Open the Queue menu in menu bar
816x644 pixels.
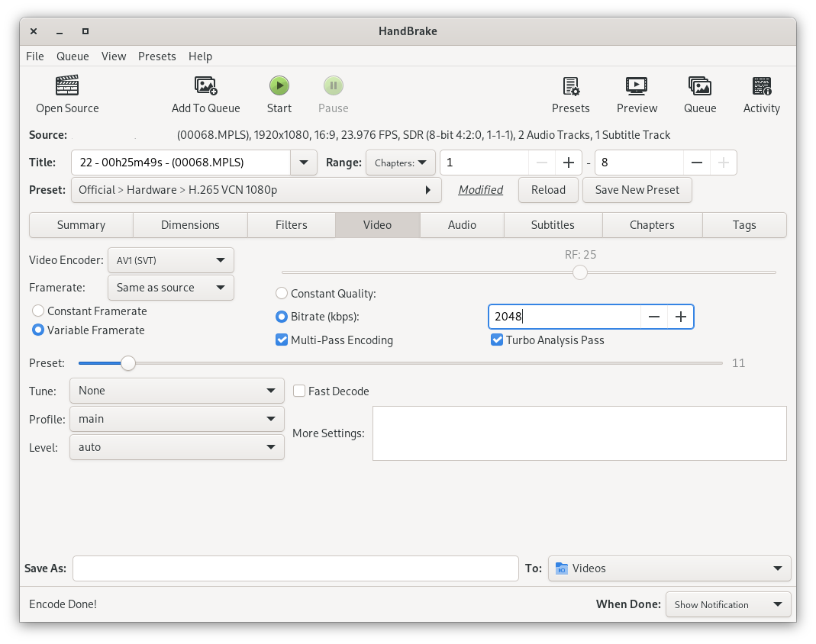tap(73, 56)
